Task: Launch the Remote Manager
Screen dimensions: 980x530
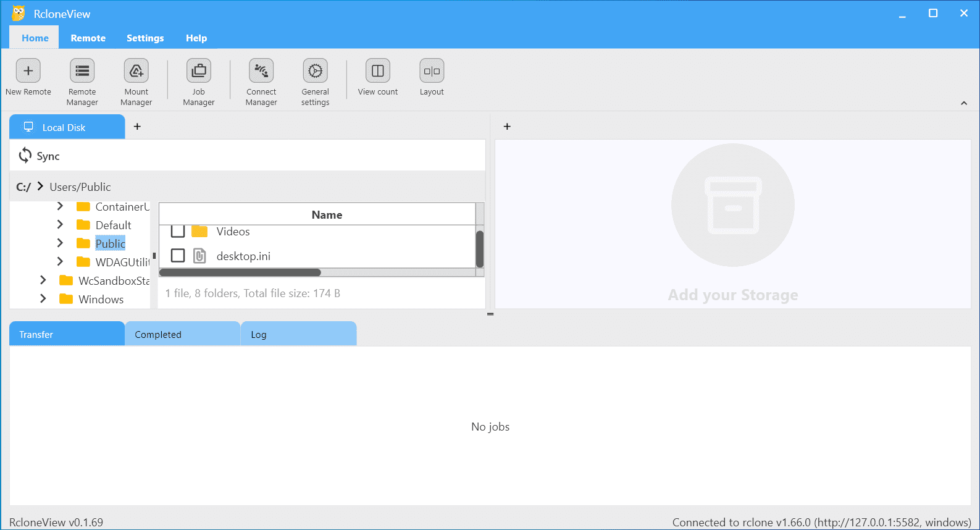Action: (x=82, y=82)
